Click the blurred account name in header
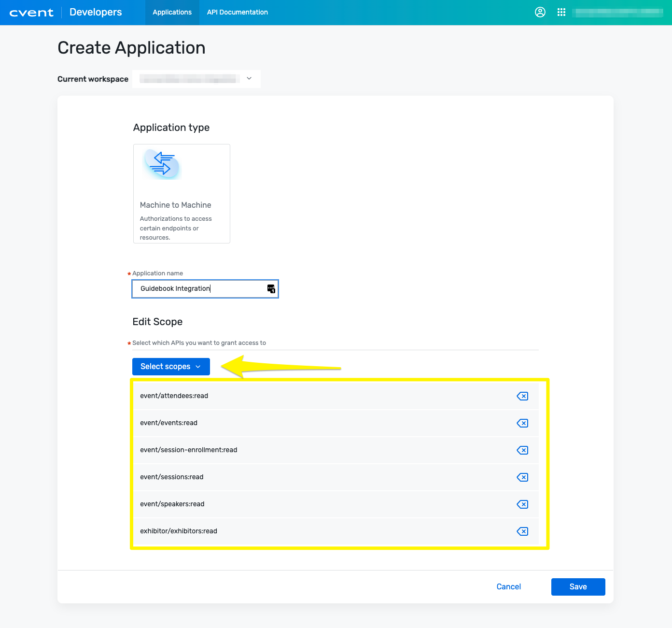This screenshot has height=628, width=672. 617,13
